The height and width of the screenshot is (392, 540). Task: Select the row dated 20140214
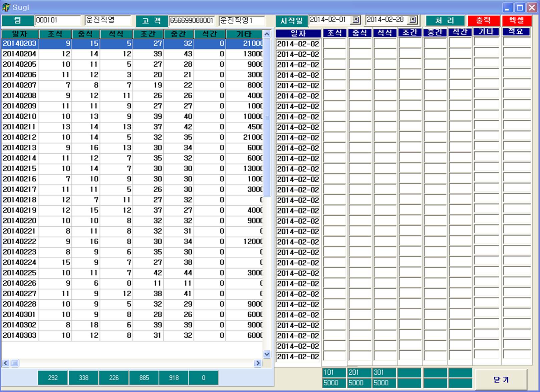pyautogui.click(x=132, y=158)
